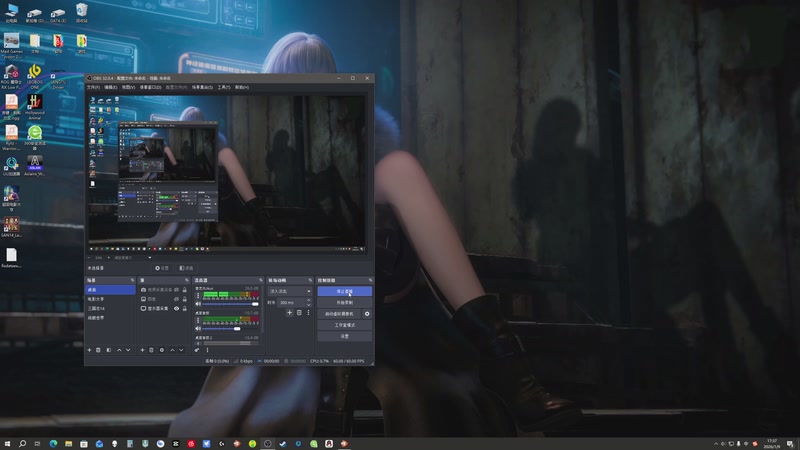This screenshot has width=800, height=450.
Task: Open the Edge browser from the taskbar
Action: click(x=53, y=444)
